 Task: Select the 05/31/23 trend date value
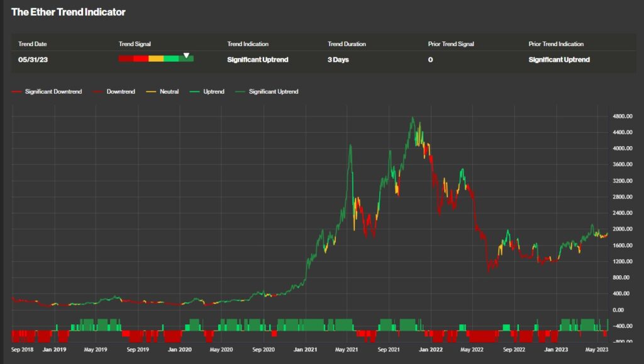[x=33, y=60]
